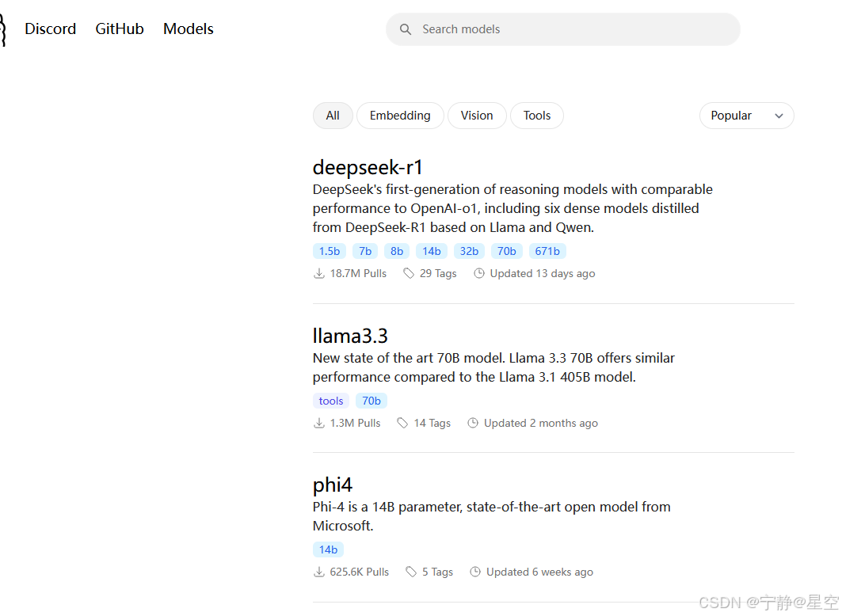Click the 70b size tag of deepseek-r1
The width and height of the screenshot is (842, 616).
coord(506,251)
